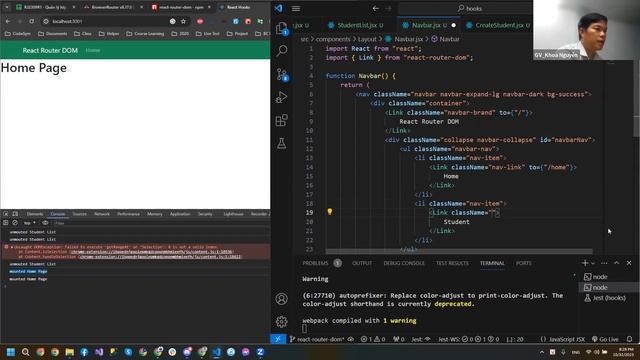Open the Run and Debug view
The width and height of the screenshot is (640, 360).
pos(282,97)
